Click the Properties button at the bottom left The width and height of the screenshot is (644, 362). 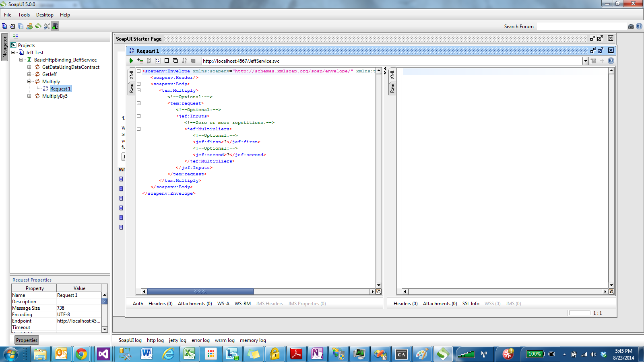click(27, 340)
